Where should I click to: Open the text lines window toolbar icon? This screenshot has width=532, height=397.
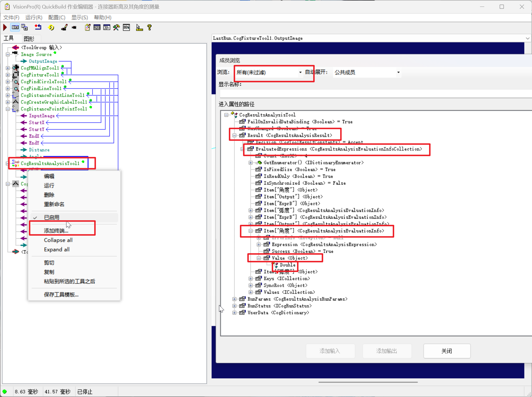[x=107, y=27]
